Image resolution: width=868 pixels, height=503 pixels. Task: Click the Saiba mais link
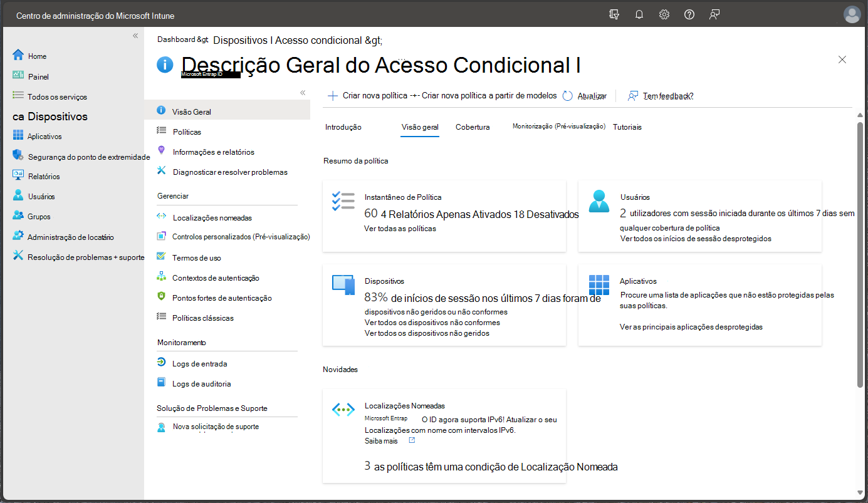pos(381,441)
